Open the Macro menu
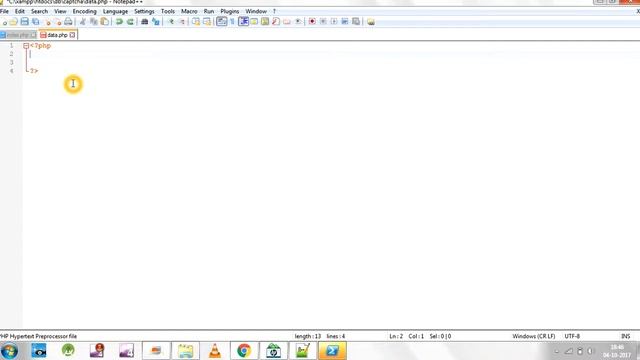The height and width of the screenshot is (360, 640). pos(189,11)
